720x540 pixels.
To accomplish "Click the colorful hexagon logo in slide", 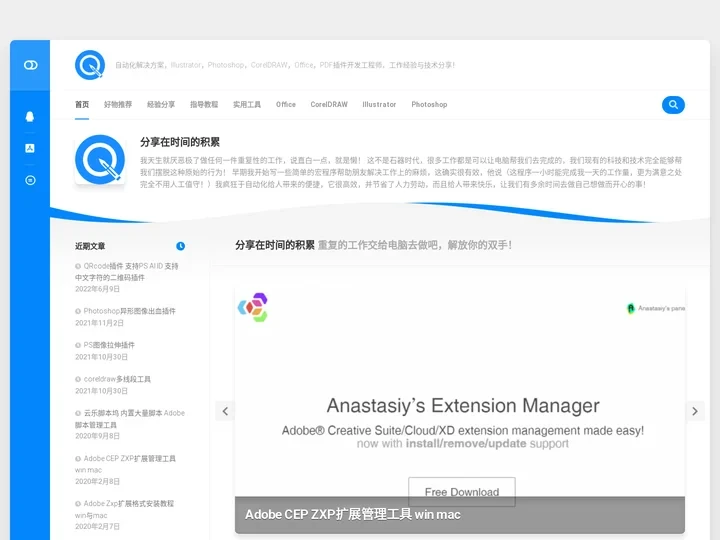I will tap(253, 307).
